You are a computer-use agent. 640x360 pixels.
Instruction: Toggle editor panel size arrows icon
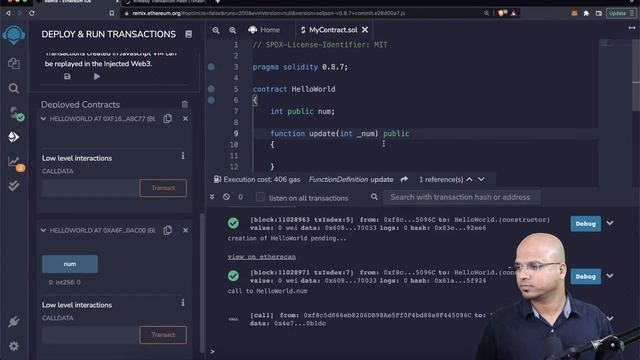click(632, 28)
